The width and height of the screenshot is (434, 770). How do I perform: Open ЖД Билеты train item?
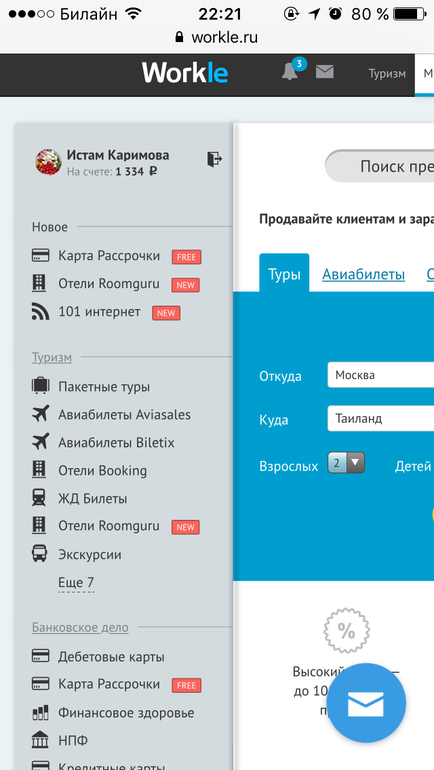click(80, 498)
